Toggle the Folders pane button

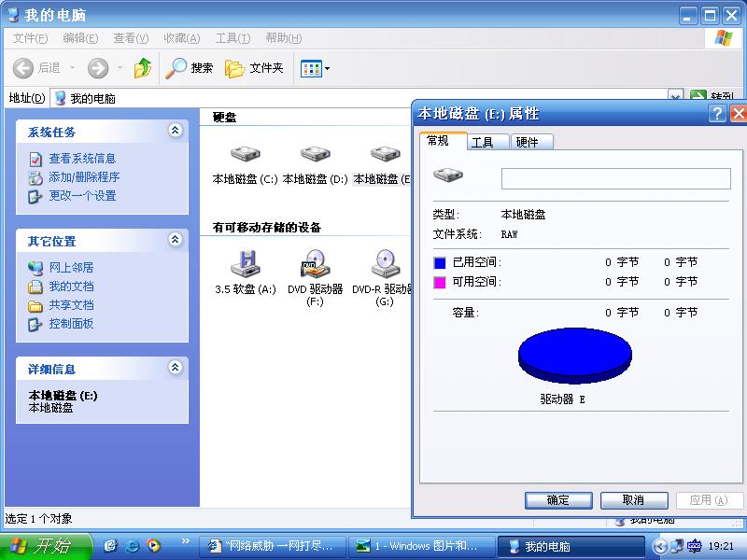click(x=254, y=68)
